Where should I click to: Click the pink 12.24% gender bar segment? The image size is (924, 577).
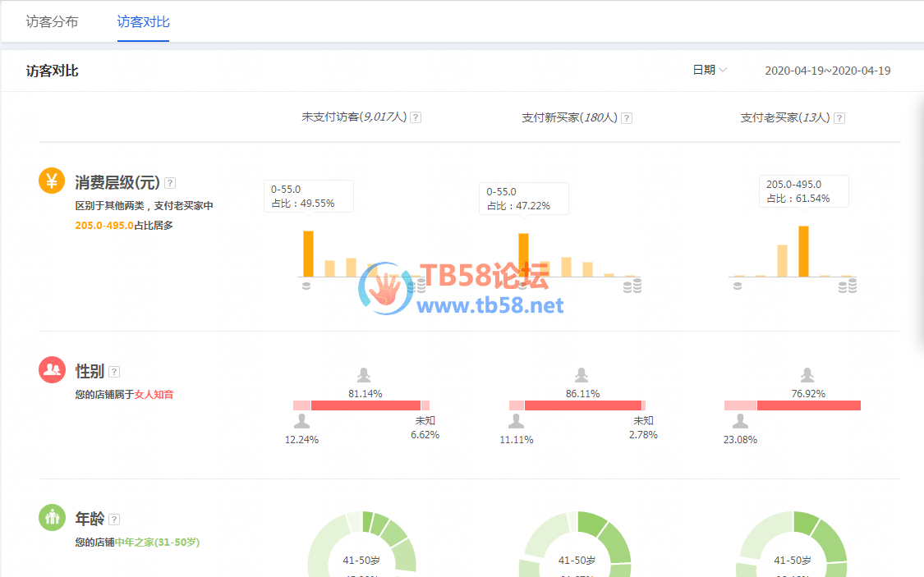point(301,405)
